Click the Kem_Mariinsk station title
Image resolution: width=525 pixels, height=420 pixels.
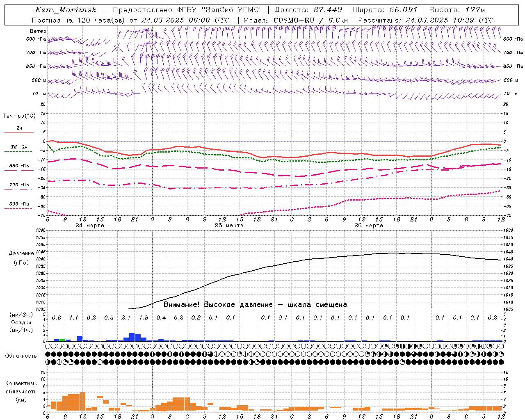(x=66, y=10)
